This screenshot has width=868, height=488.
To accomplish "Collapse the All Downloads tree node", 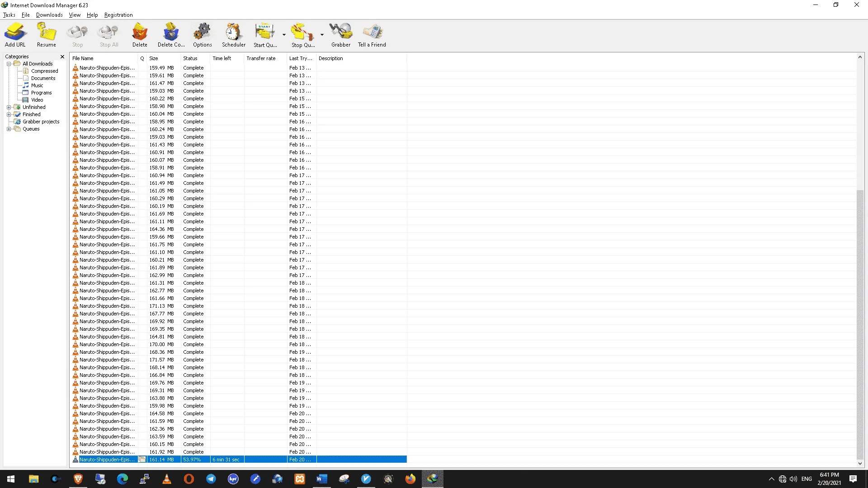I will tap(9, 64).
